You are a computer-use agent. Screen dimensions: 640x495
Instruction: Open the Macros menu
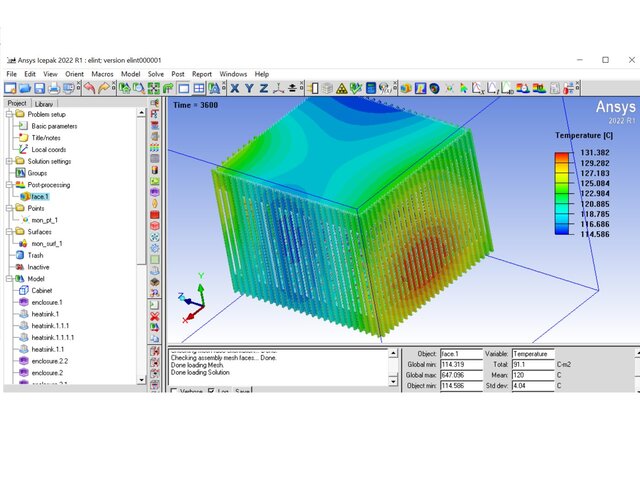[x=102, y=74]
